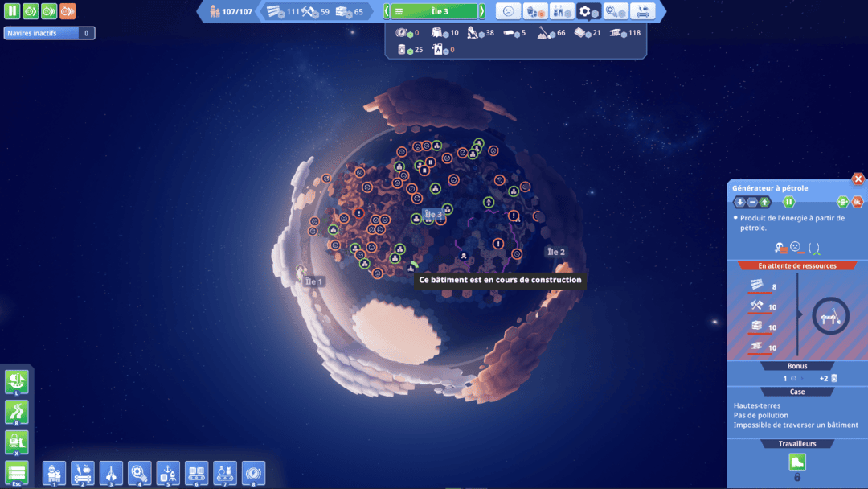Open the gear production overview tab
Screen dimensions: 868x489
(x=588, y=11)
